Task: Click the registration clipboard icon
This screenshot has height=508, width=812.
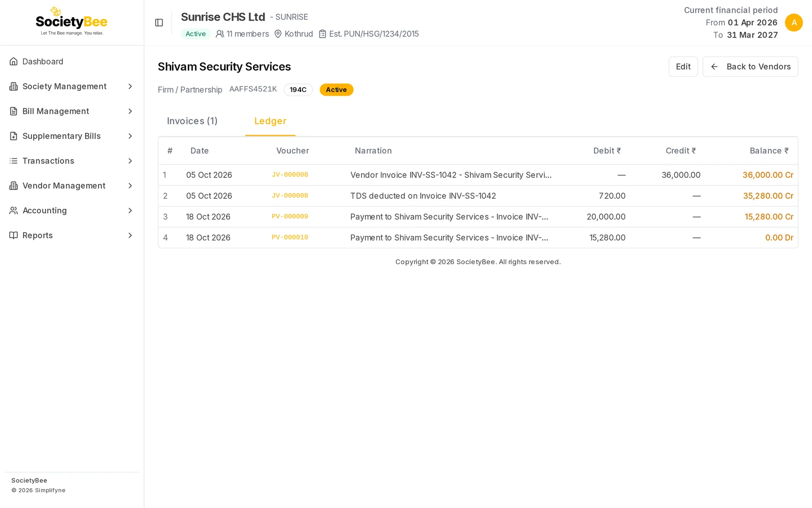Action: 322,34
